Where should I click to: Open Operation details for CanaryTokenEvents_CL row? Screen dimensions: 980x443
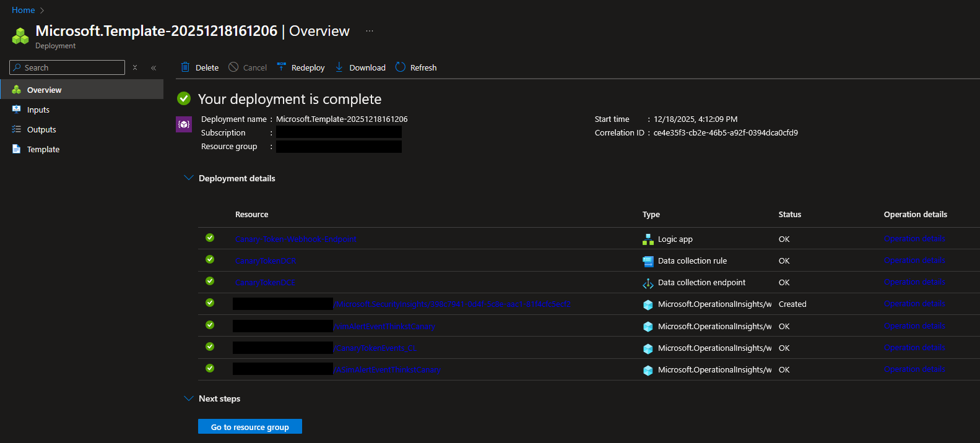click(x=914, y=348)
